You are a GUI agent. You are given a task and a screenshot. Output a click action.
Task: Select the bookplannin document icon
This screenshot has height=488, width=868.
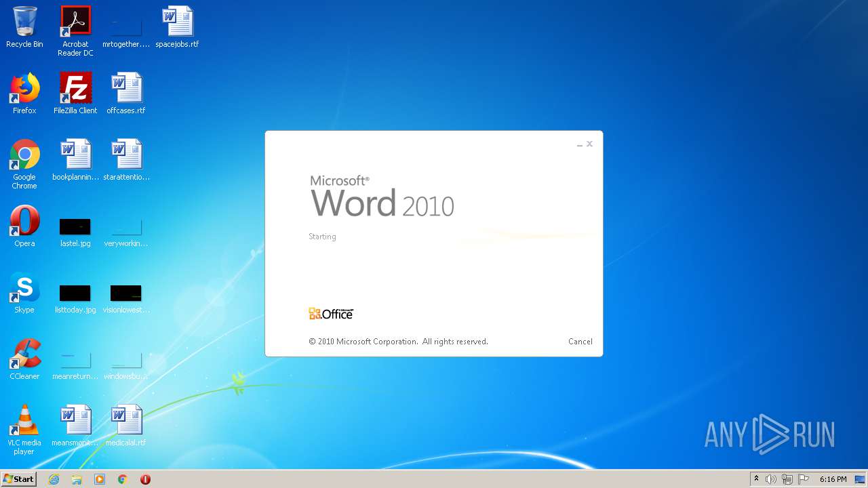pos(75,161)
